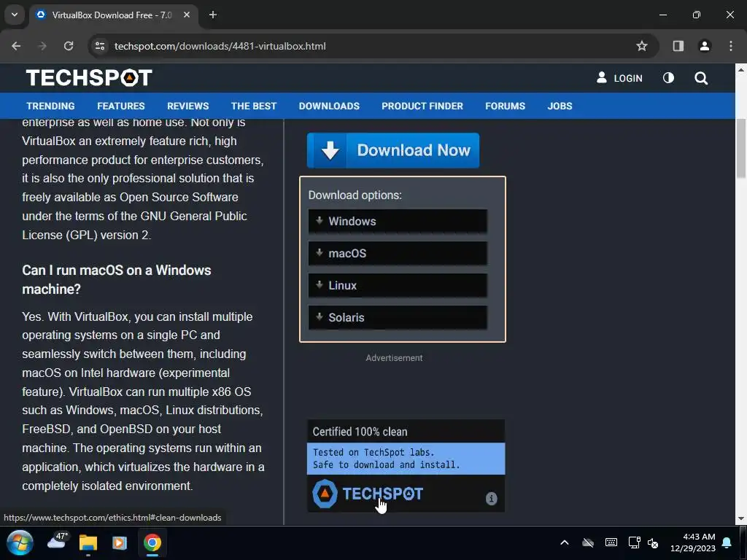The height and width of the screenshot is (560, 747).
Task: Toggle dark/light theme contrast icon
Action: 668,77
